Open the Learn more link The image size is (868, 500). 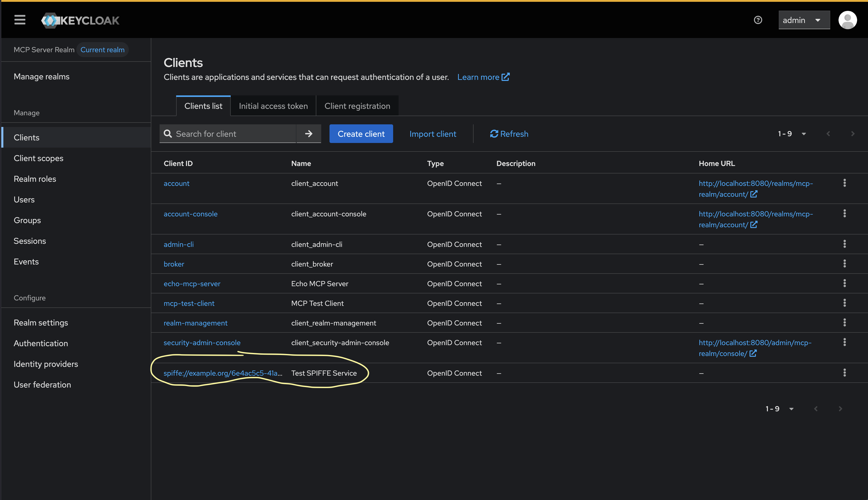coord(483,77)
